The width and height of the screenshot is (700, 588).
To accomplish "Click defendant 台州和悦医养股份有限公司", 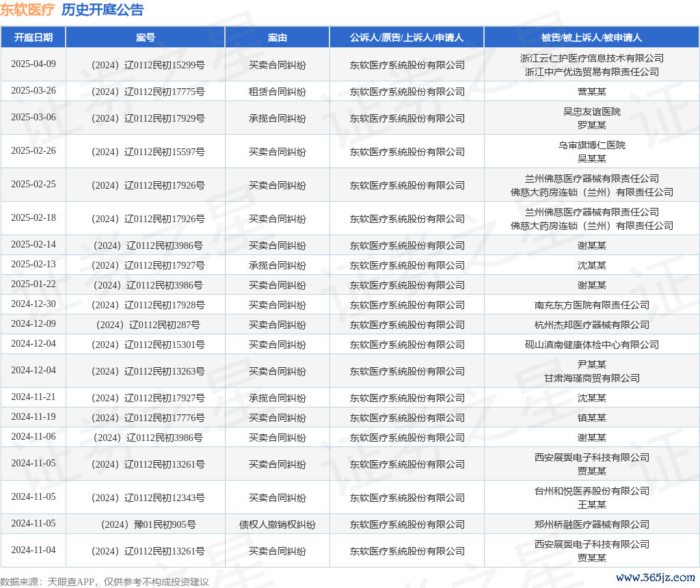I will pos(591,491).
